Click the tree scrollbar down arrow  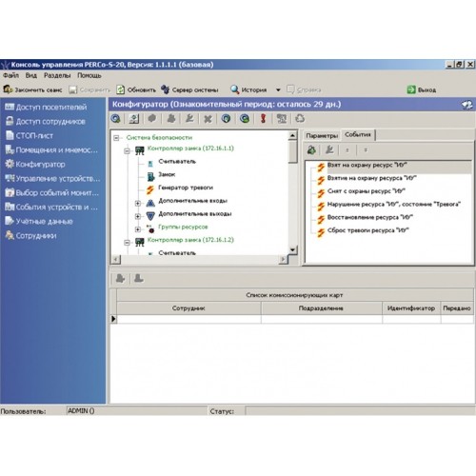[x=292, y=250]
